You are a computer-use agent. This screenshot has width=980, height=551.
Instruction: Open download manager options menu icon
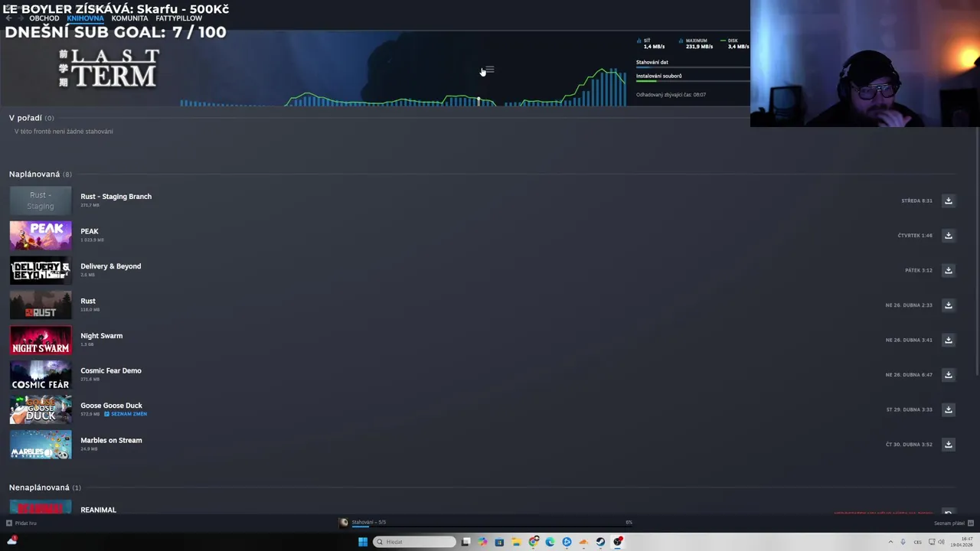point(490,70)
